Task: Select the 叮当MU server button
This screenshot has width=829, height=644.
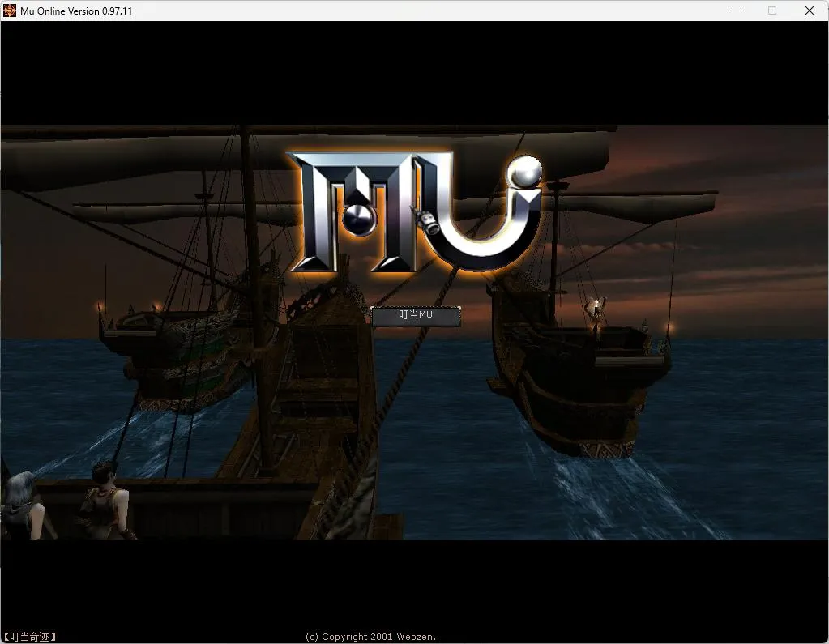Action: tap(416, 315)
